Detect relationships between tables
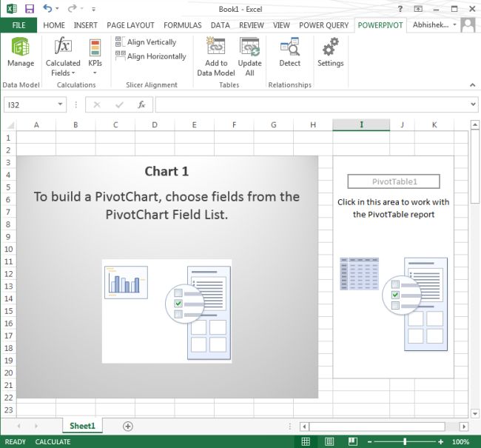 [289, 52]
